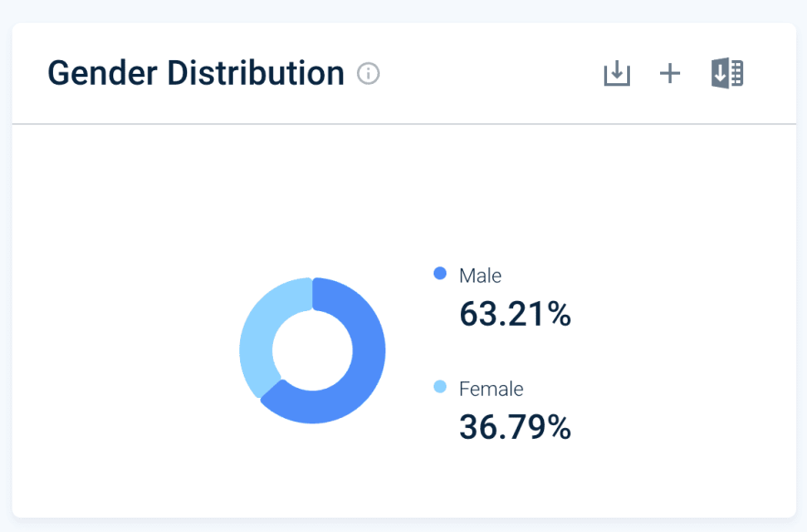The width and height of the screenshot is (807, 532).
Task: Click the light blue Female legend dot
Action: (440, 387)
